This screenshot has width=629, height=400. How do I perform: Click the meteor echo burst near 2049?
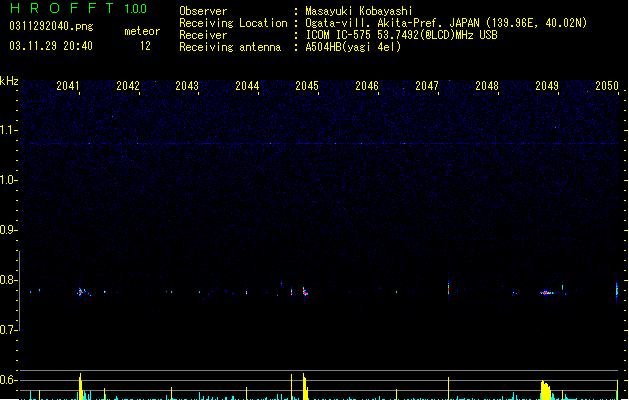(x=546, y=293)
